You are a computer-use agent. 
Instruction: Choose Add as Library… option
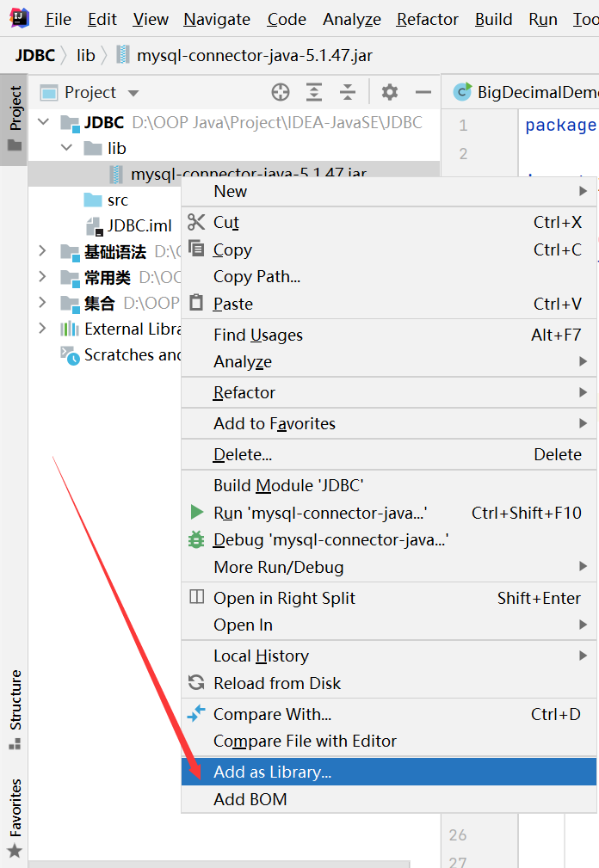click(x=389, y=772)
